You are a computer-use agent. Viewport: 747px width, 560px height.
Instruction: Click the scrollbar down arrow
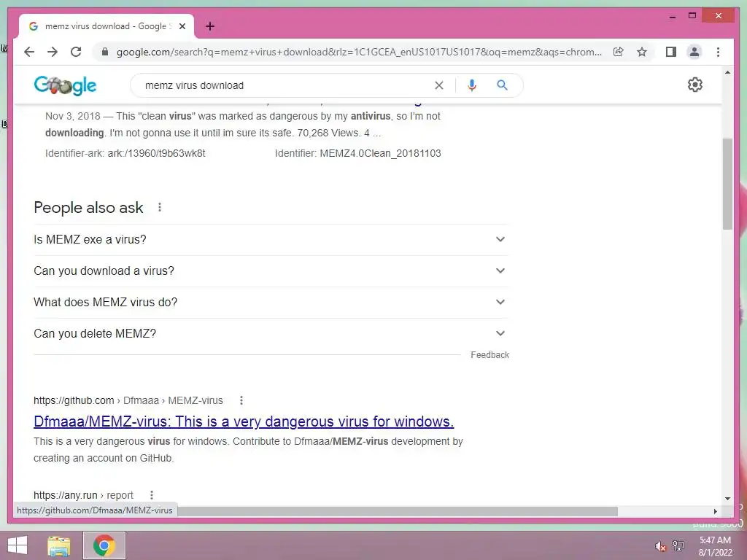tap(727, 499)
